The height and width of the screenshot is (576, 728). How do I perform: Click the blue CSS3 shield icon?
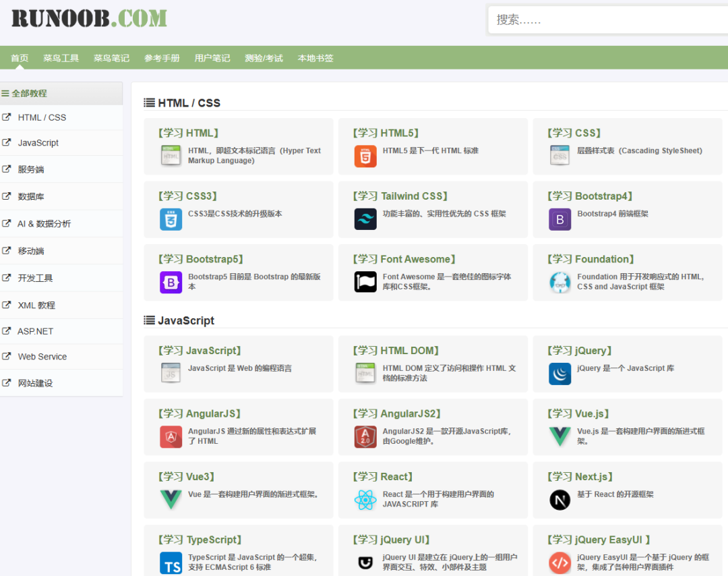tap(171, 219)
